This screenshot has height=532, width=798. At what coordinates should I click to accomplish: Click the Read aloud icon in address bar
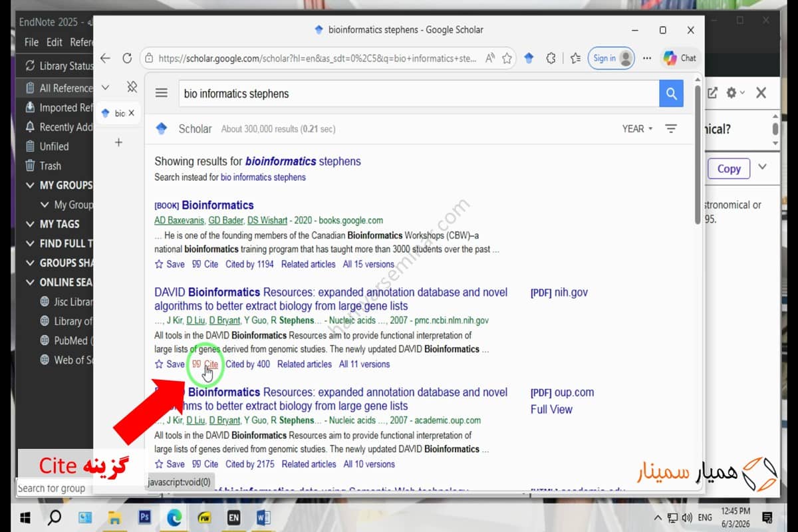click(490, 59)
